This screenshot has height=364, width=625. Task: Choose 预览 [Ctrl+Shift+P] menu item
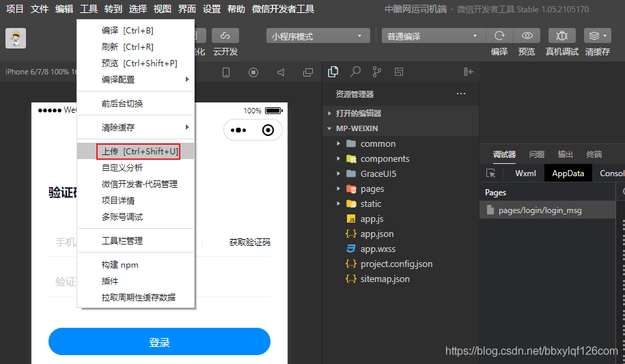click(x=135, y=63)
